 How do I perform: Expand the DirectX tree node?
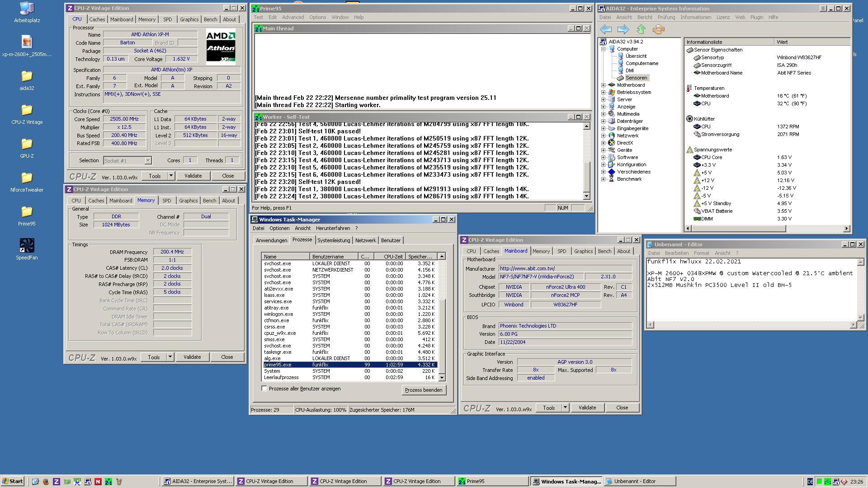coord(603,143)
